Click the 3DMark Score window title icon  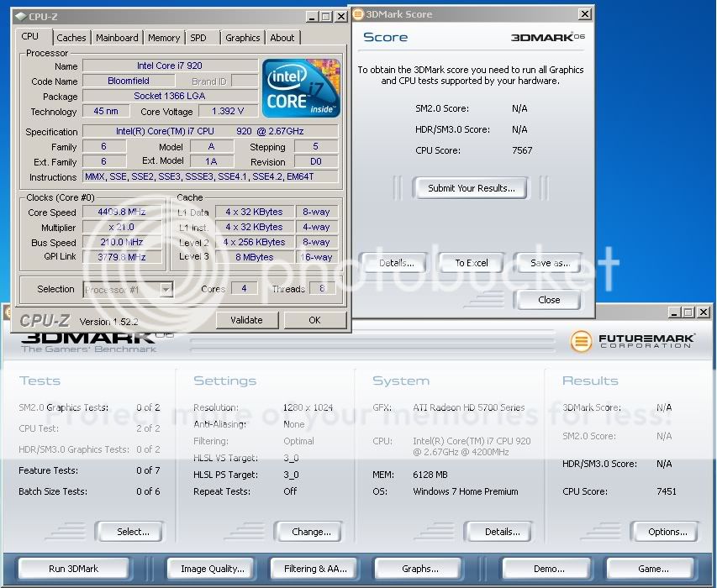358,14
